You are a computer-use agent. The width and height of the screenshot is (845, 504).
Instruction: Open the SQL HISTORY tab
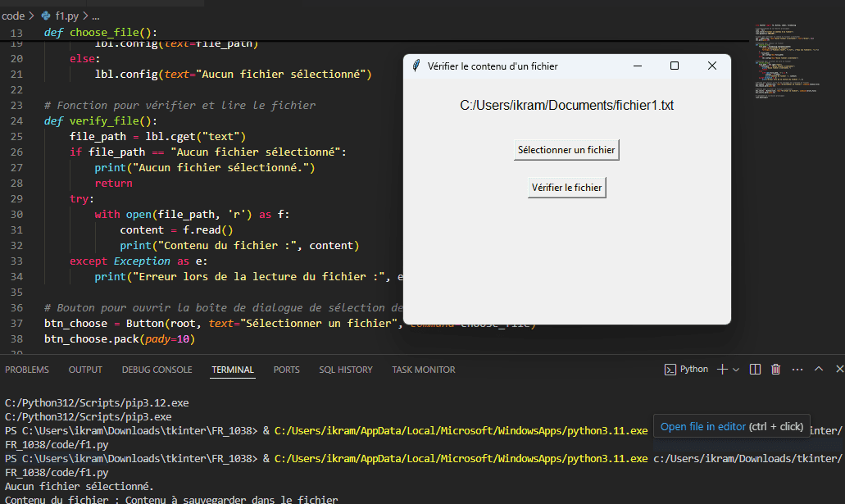point(345,370)
